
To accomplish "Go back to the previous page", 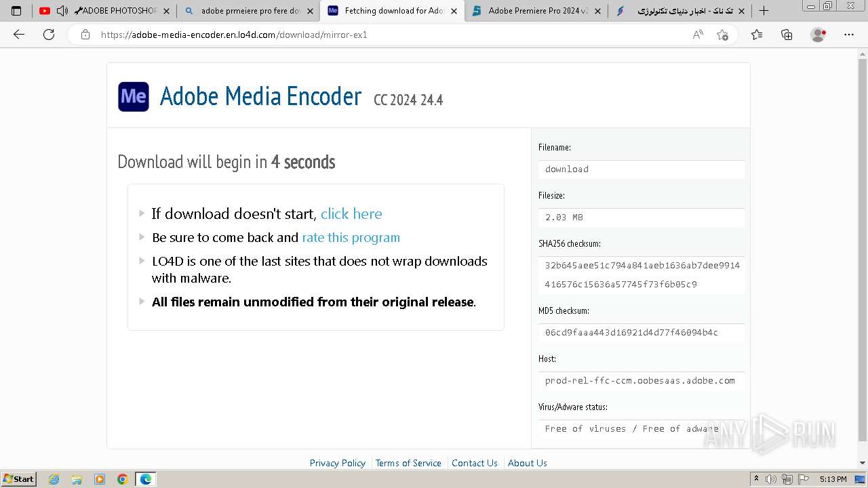I will pos(19,35).
